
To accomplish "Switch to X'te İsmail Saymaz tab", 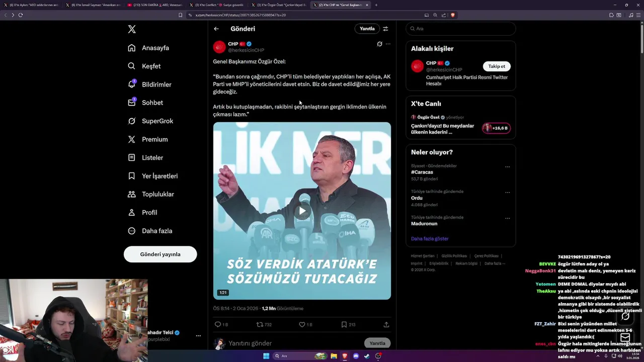I will click(93, 5).
